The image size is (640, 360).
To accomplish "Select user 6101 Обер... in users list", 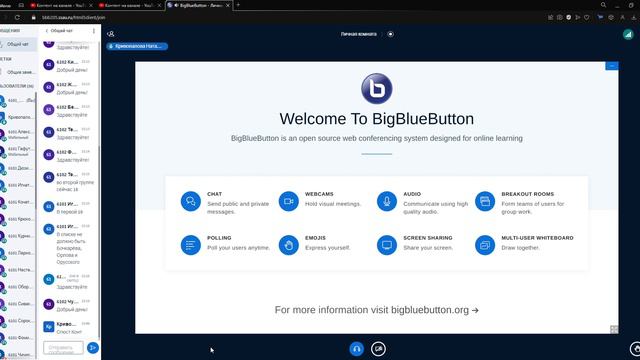I will point(17,287).
